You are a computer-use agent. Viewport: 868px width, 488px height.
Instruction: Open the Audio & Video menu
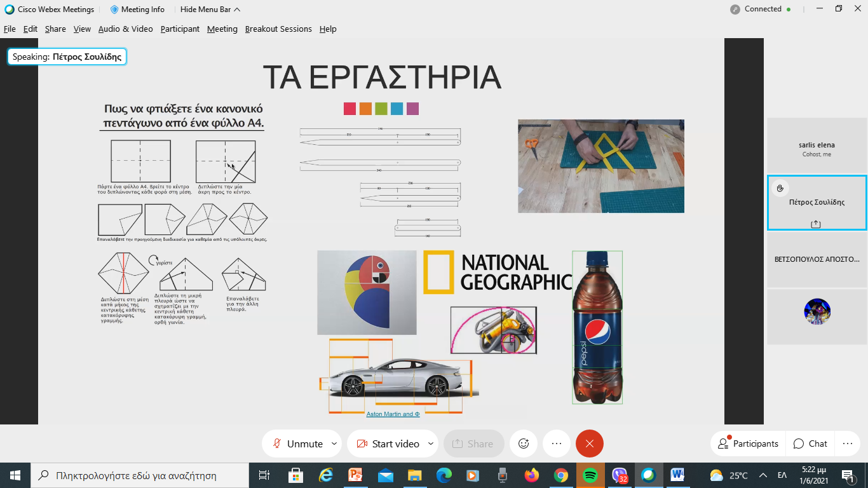point(125,29)
